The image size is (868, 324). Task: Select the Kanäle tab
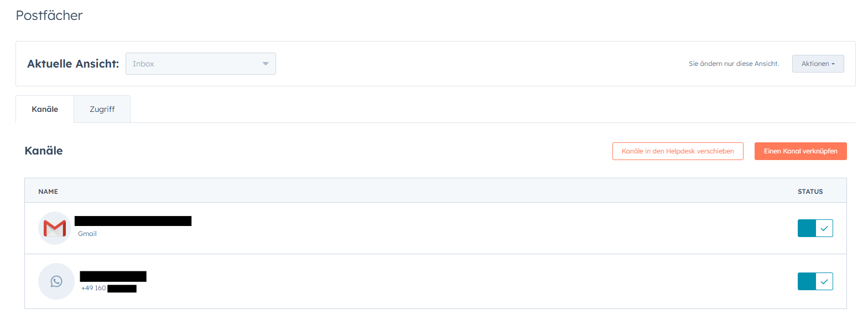click(x=45, y=109)
